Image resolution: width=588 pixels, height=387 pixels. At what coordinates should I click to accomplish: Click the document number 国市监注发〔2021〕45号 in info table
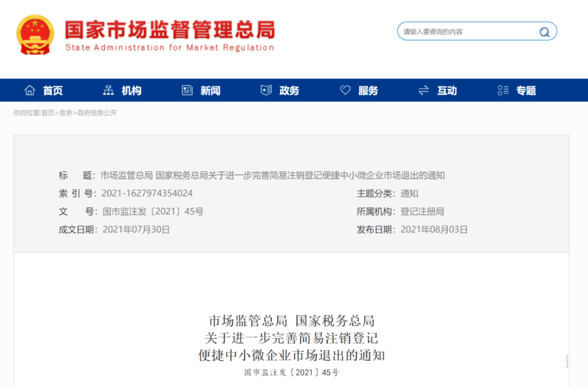point(153,211)
